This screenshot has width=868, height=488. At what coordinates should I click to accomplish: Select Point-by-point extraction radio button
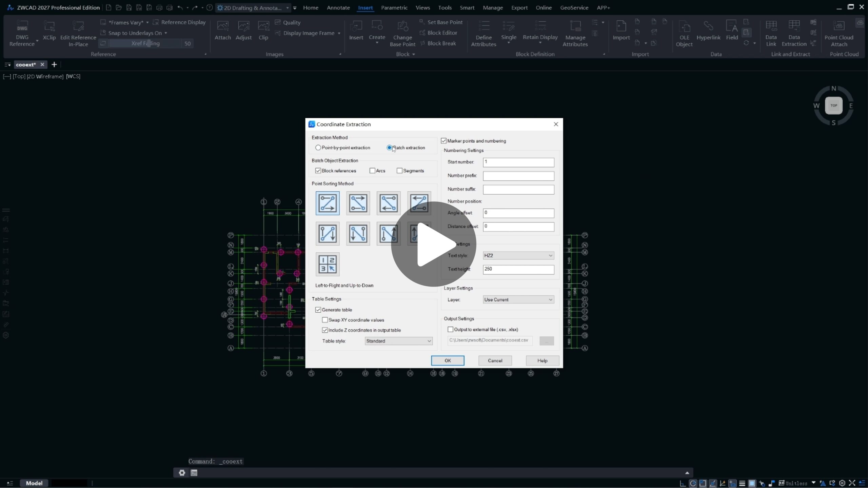pos(318,148)
